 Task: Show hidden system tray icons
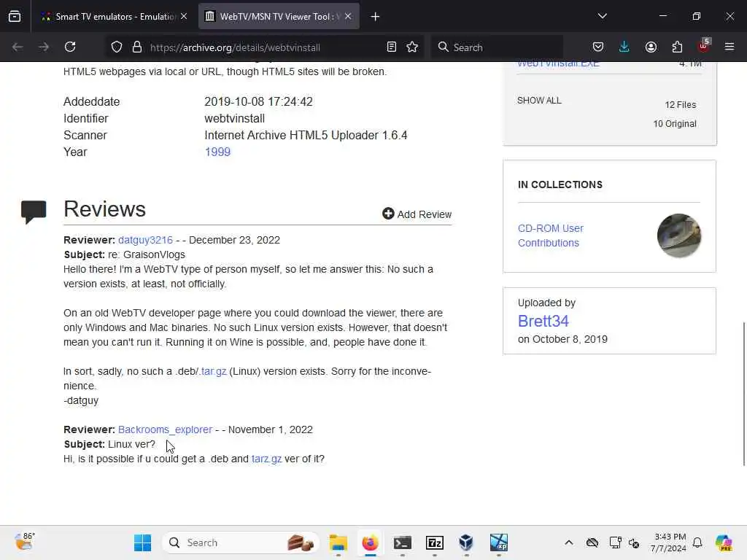569,542
